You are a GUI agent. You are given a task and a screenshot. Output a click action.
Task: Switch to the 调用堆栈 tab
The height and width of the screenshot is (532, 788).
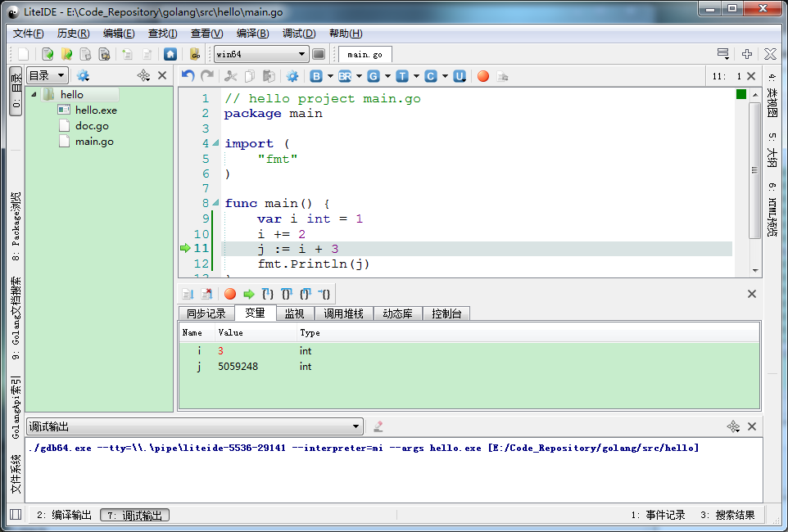coord(343,313)
